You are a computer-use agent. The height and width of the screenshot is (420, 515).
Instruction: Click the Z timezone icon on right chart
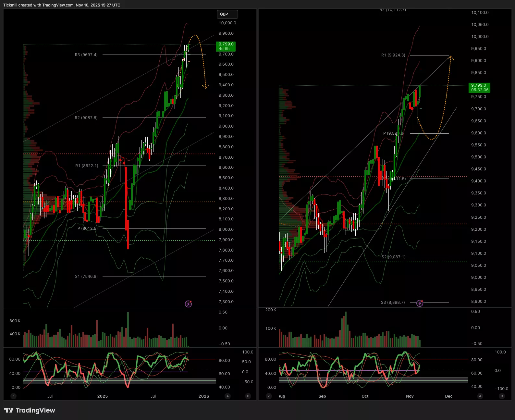click(268, 396)
